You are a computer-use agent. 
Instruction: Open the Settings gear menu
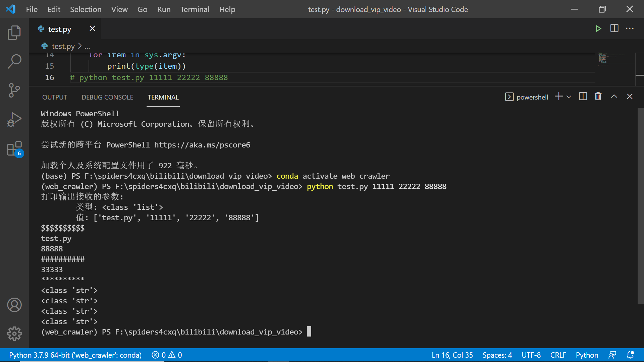coord(14,334)
